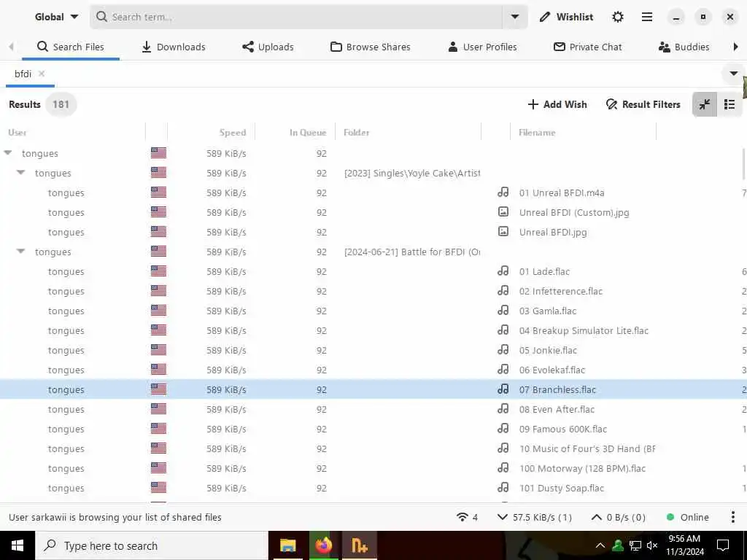Open the search tabs list dropdown
This screenshot has width=747, height=560.
[733, 74]
